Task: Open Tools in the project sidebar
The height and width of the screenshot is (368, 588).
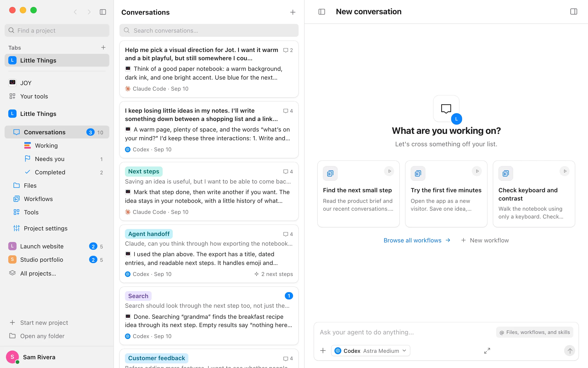Action: point(57,213)
